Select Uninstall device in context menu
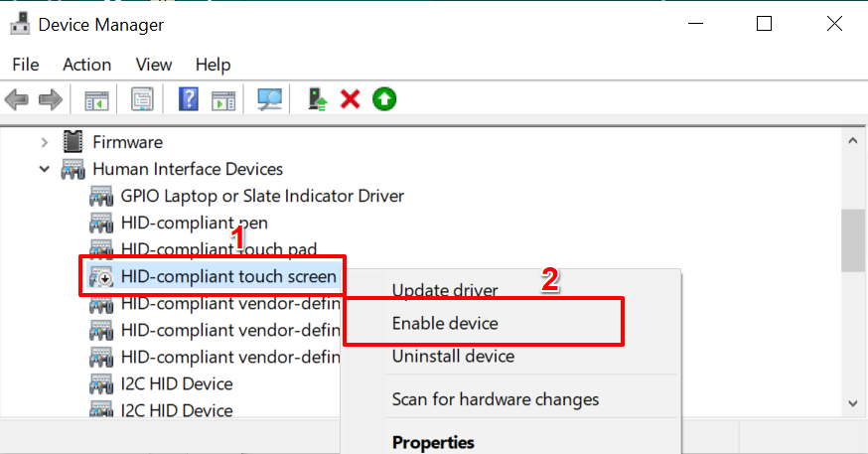Viewport: 868px width, 454px height. (453, 356)
